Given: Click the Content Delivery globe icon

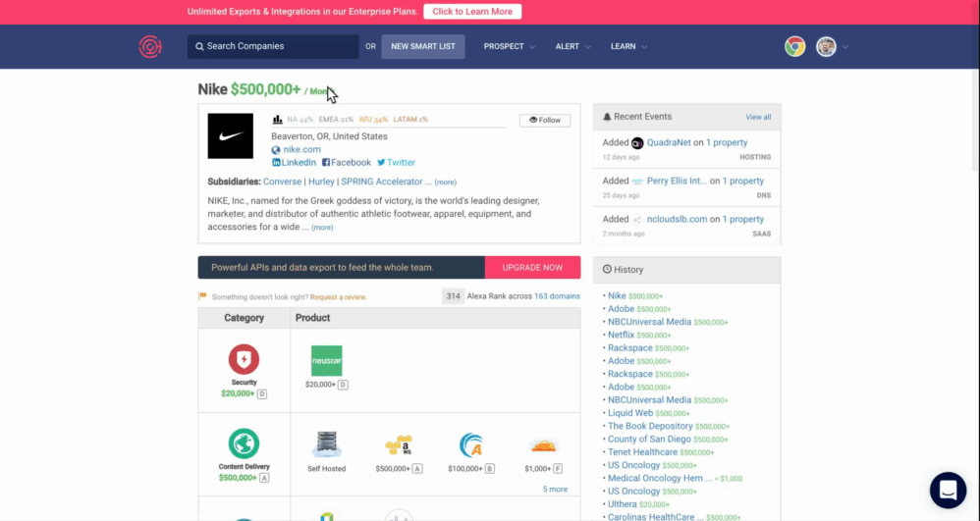Looking at the screenshot, I should point(244,443).
